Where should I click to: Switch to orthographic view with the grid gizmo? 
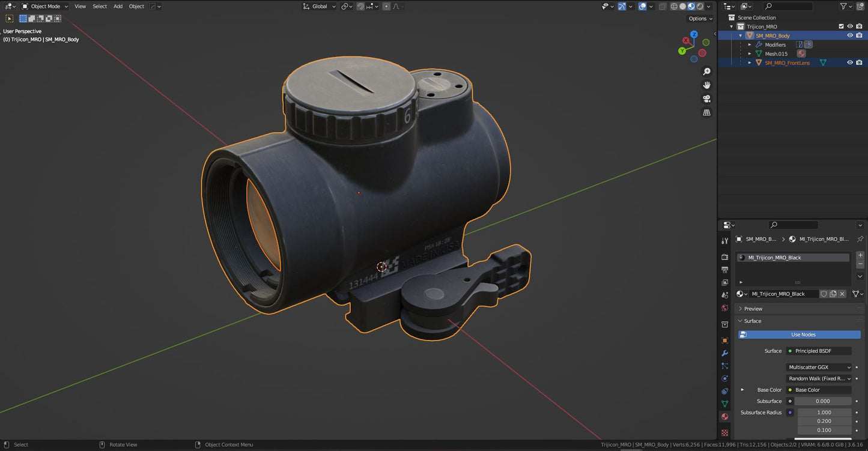tap(707, 112)
